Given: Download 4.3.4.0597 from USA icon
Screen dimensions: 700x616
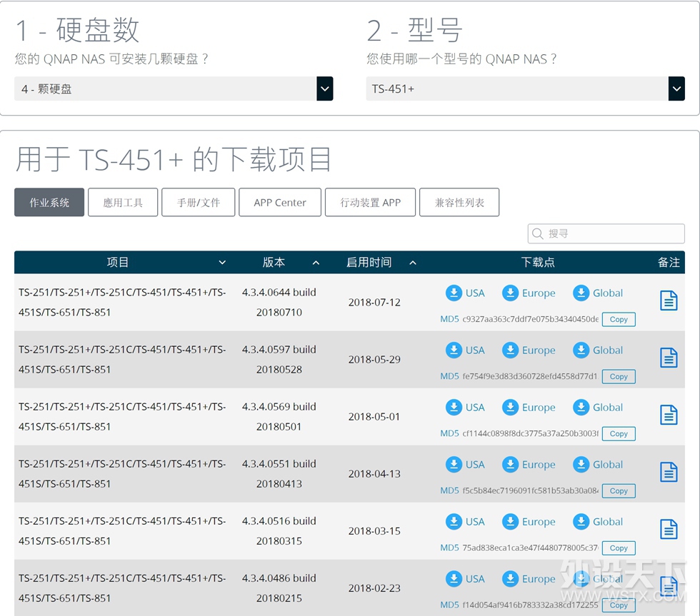Looking at the screenshot, I should [x=454, y=350].
